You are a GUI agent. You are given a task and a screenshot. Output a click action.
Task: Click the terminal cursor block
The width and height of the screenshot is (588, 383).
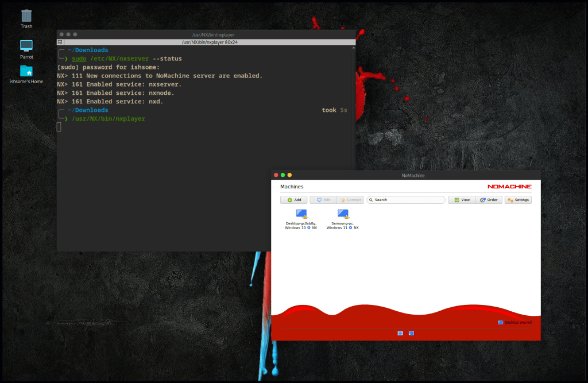59,127
